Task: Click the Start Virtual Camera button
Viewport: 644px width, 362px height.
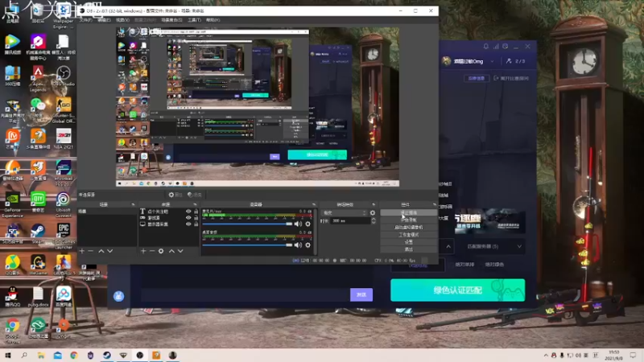Action: tap(408, 228)
